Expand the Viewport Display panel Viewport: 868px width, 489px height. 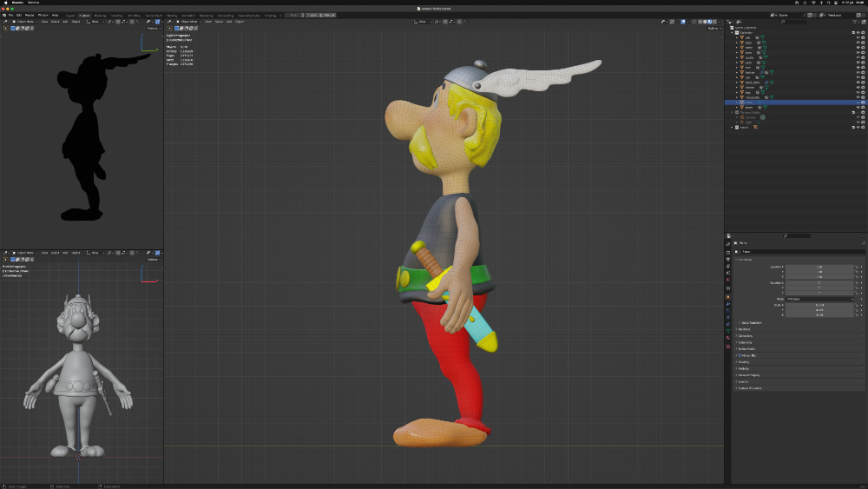click(x=747, y=375)
